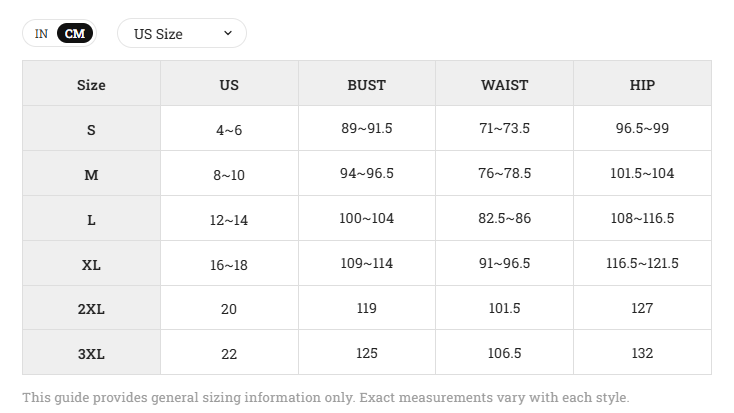Image resolution: width=734 pixels, height=413 pixels.
Task: Select the 2XL size row label
Action: (91, 309)
